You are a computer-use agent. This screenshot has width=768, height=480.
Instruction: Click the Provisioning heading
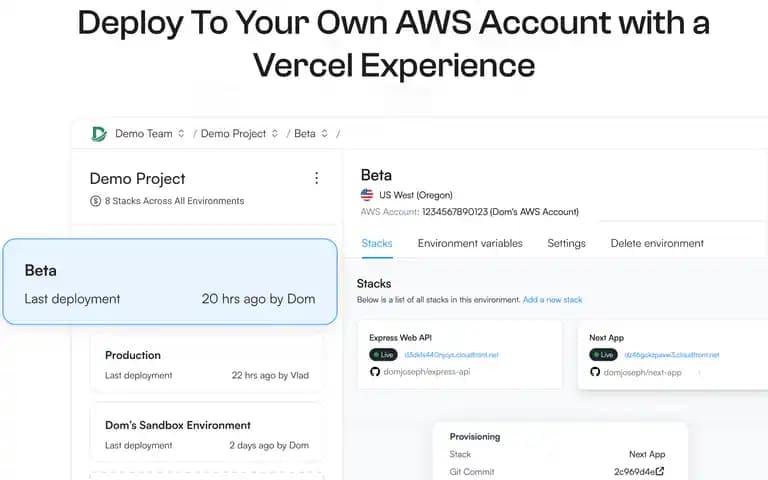point(475,436)
